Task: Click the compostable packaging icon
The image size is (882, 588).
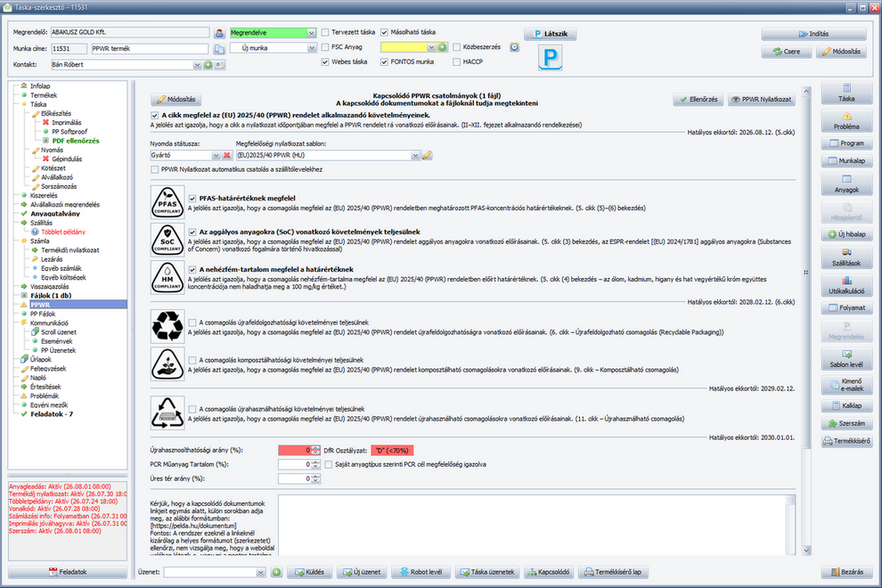Action: (167, 364)
